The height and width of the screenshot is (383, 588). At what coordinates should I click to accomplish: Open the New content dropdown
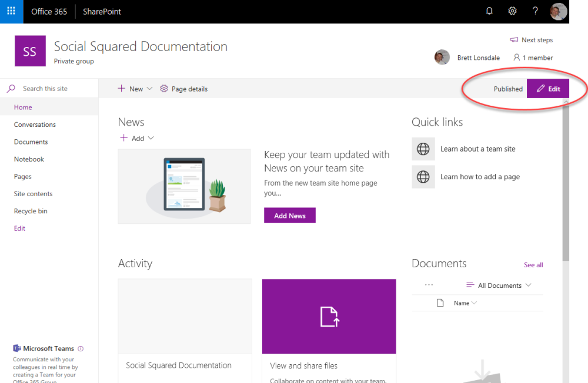pyautogui.click(x=134, y=89)
